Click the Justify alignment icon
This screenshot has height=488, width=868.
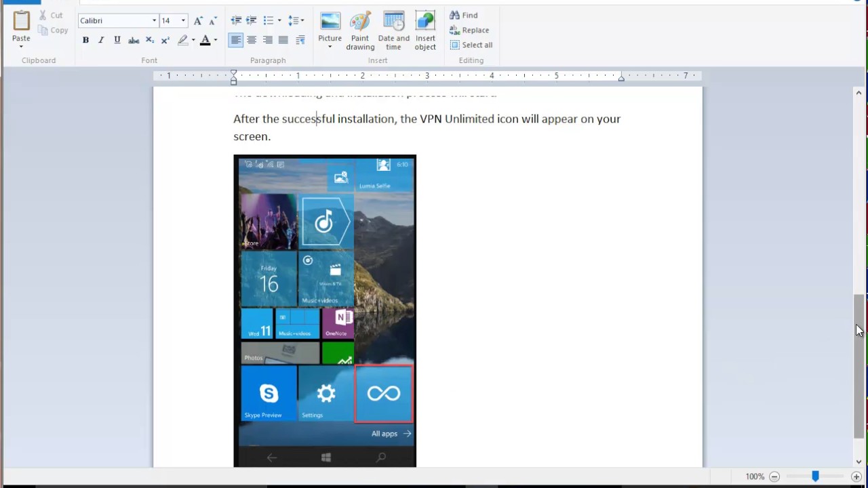click(x=283, y=40)
